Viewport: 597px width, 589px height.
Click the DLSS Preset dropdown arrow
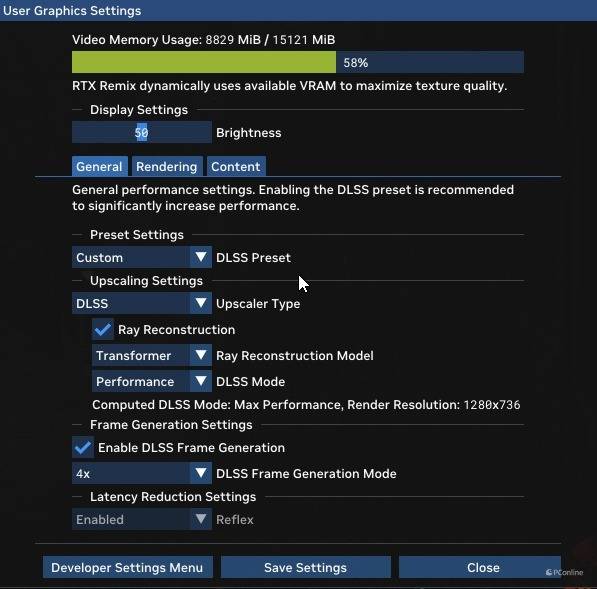point(201,257)
